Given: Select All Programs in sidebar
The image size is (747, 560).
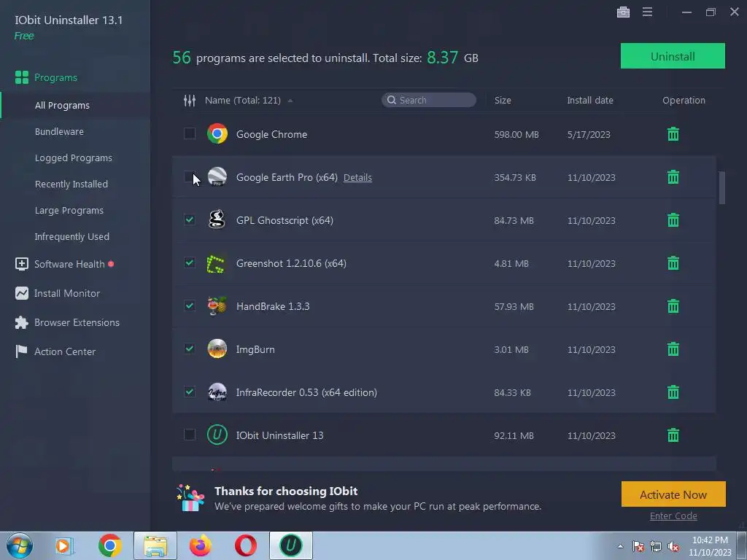Looking at the screenshot, I should coord(62,105).
